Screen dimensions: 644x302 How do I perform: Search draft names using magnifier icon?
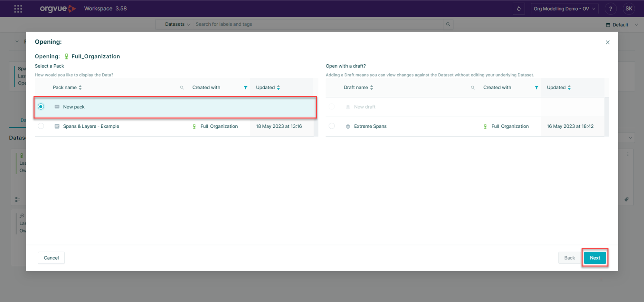pyautogui.click(x=473, y=87)
